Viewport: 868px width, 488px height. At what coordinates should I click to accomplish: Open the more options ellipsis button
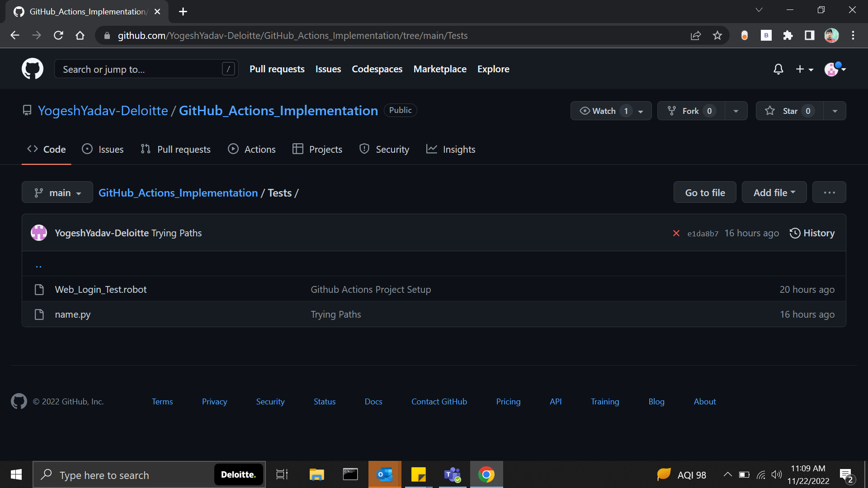pos(829,192)
